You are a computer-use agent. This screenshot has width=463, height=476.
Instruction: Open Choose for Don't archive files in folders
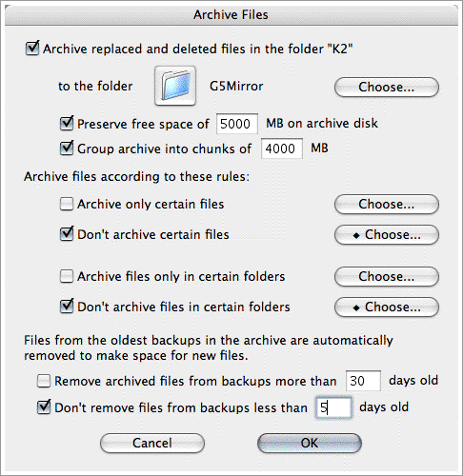tap(387, 307)
